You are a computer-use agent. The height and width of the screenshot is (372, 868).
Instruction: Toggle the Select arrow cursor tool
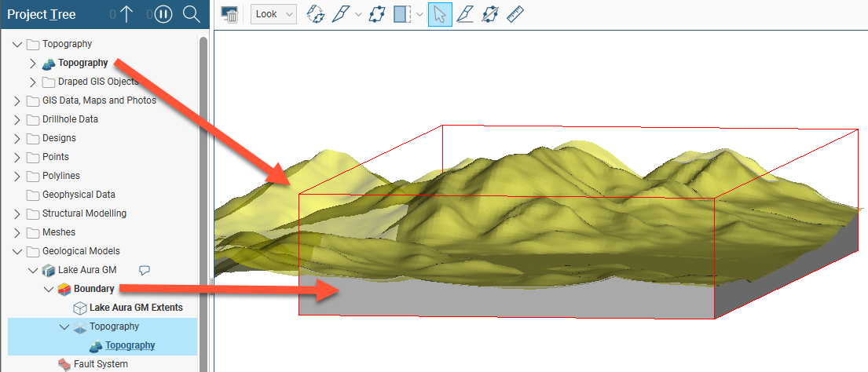(x=440, y=14)
